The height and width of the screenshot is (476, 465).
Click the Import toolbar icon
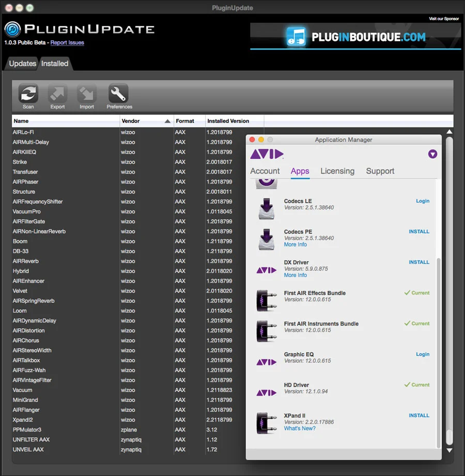click(86, 93)
